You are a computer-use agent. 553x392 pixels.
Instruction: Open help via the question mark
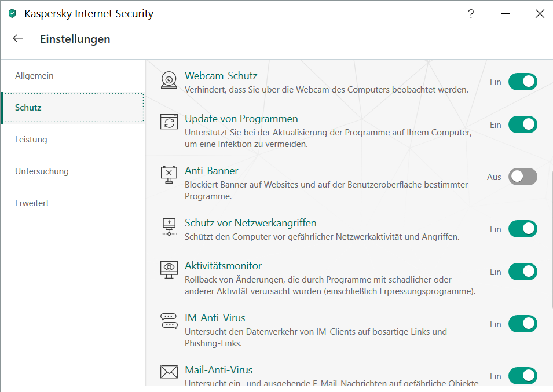pyautogui.click(x=471, y=14)
